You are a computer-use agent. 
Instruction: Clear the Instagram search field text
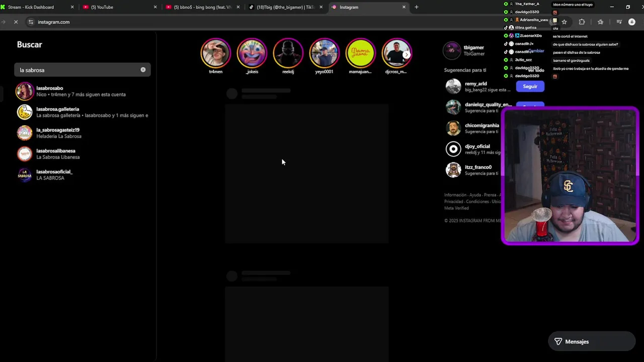143,70
